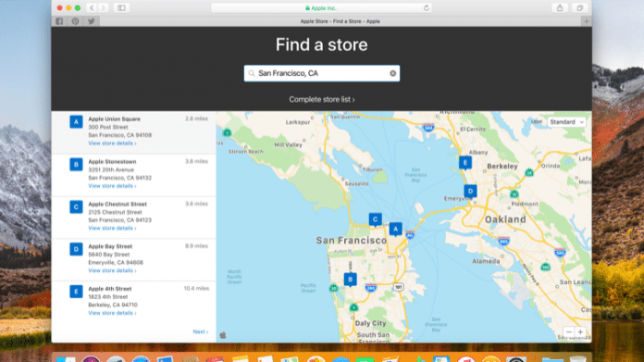
Task: Click the Alameda label on the map
Action: click(486, 261)
